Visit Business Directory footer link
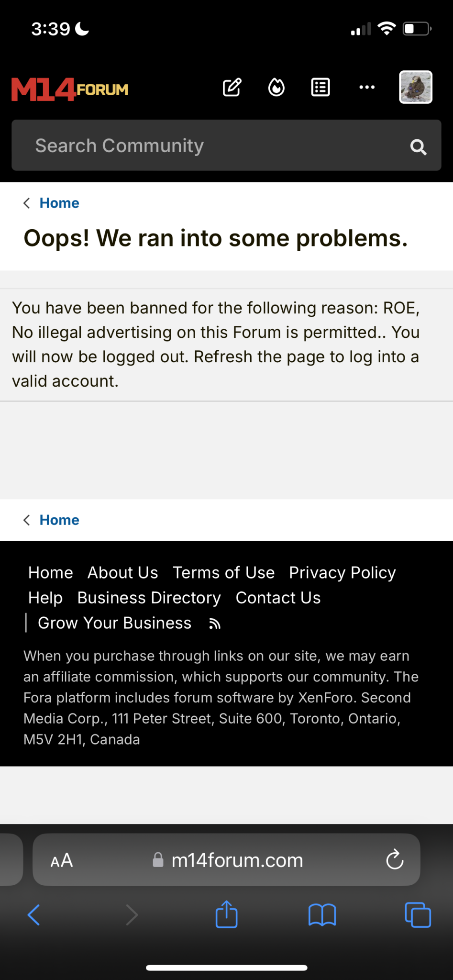 149,598
